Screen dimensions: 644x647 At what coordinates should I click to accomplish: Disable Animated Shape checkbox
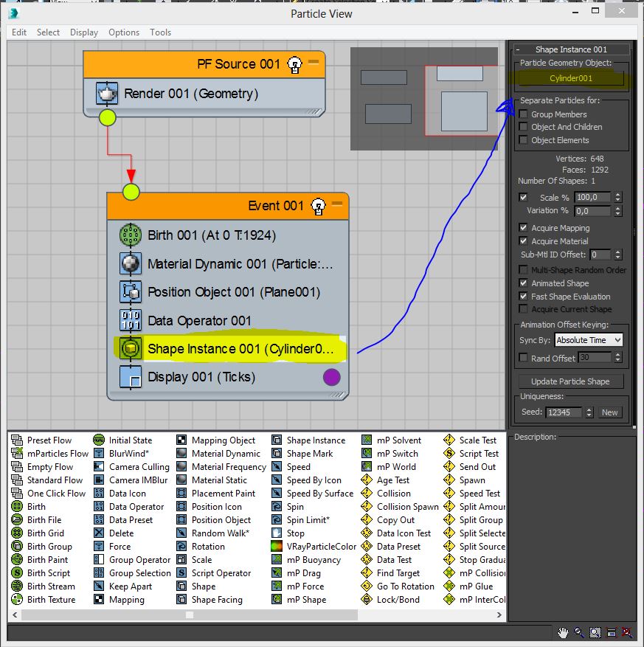pyautogui.click(x=524, y=283)
